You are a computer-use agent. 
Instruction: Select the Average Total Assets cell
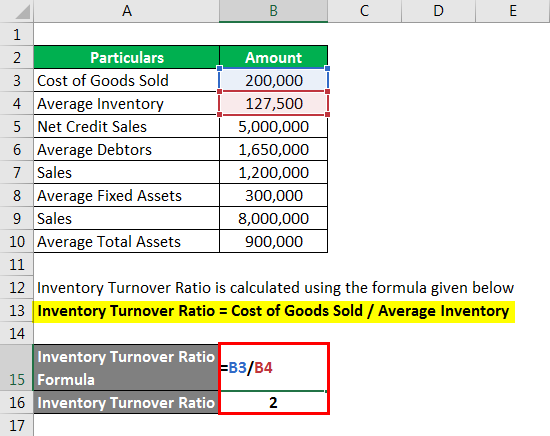pyautogui.click(x=127, y=241)
